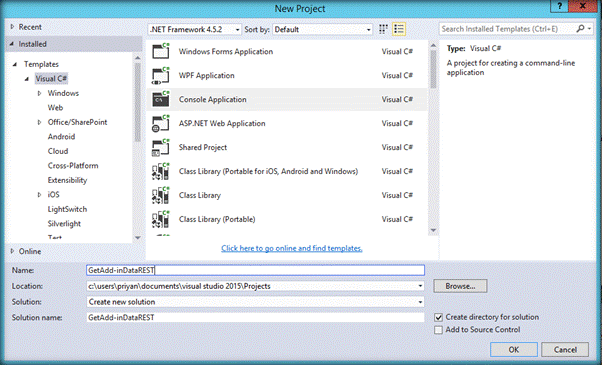The width and height of the screenshot is (602, 365).
Task: Open the .NET Framework 4.5.2 dropdown
Action: click(x=195, y=30)
